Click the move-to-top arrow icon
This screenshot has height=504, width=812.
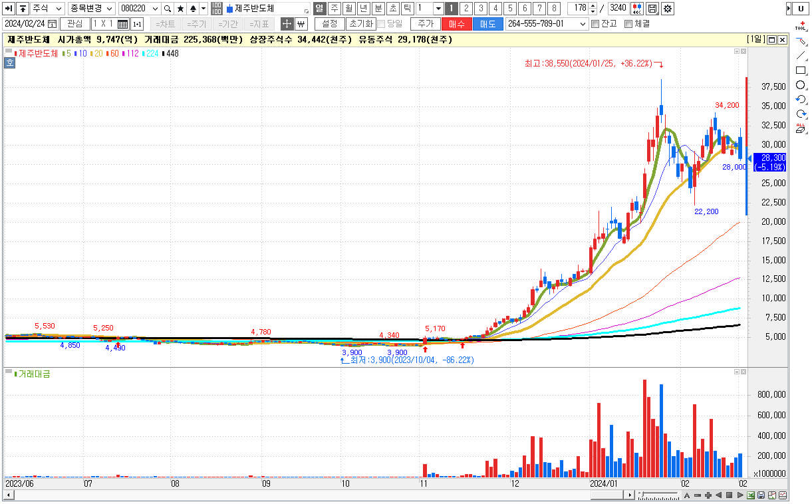coord(23,9)
